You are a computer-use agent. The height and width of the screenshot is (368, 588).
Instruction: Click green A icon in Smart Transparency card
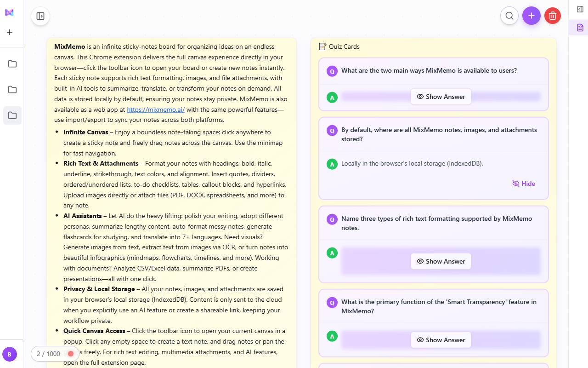click(x=332, y=336)
